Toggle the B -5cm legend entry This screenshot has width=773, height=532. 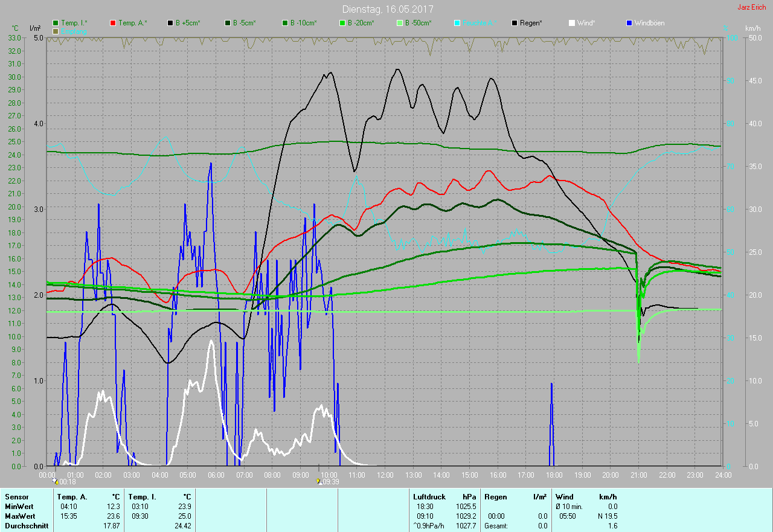pos(240,23)
